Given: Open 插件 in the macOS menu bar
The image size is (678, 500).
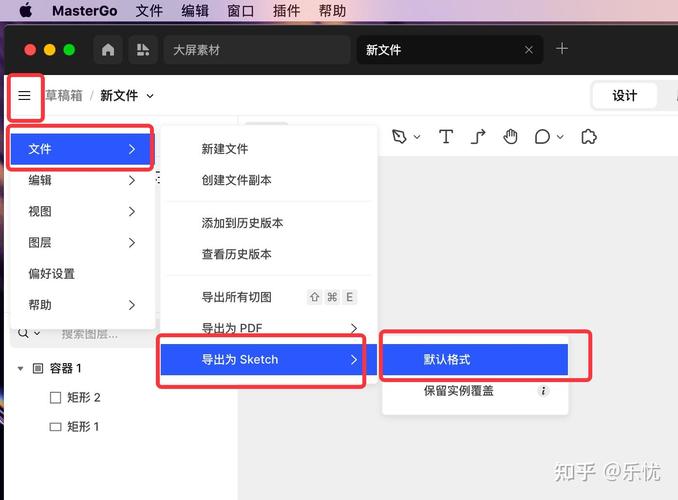Looking at the screenshot, I should click(x=286, y=11).
